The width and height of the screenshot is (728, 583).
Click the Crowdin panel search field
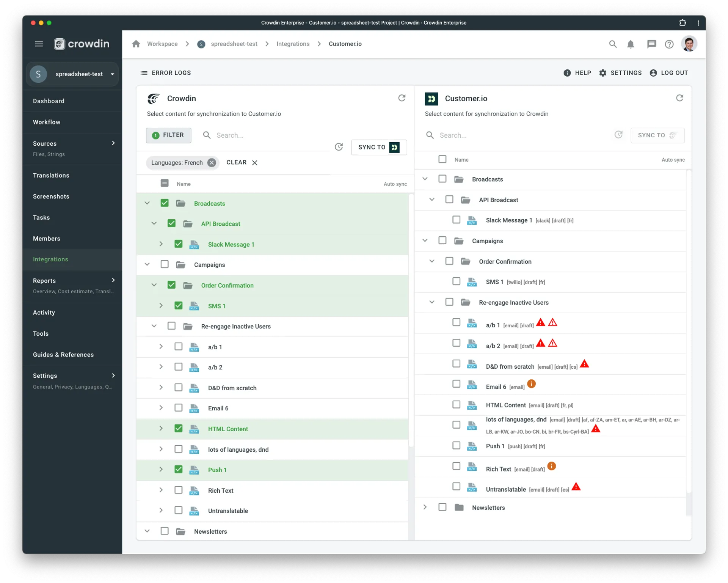point(265,135)
